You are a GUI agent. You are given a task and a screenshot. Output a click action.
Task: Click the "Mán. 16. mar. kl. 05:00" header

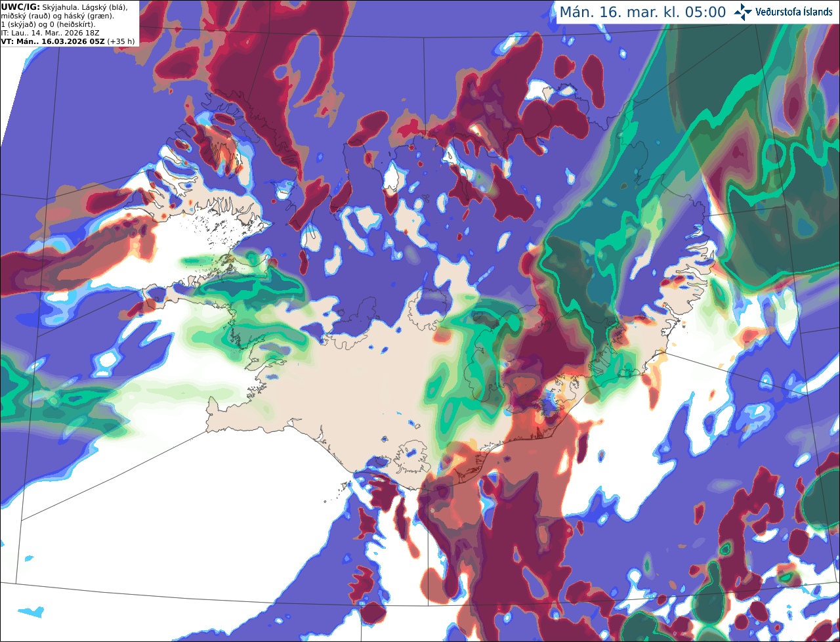pyautogui.click(x=642, y=12)
